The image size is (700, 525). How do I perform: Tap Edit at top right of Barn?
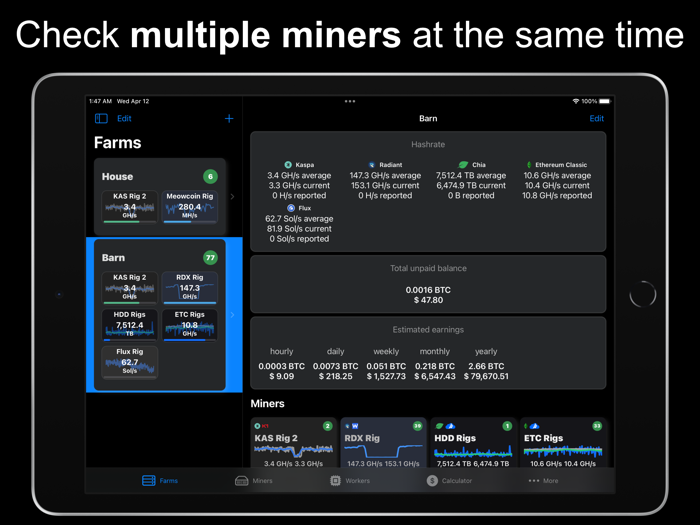(596, 118)
